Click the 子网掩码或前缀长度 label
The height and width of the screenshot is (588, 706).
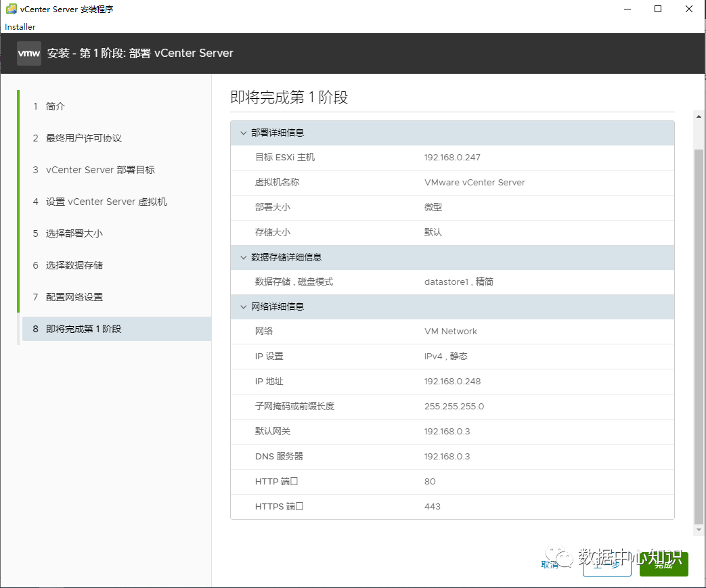pyautogui.click(x=294, y=406)
